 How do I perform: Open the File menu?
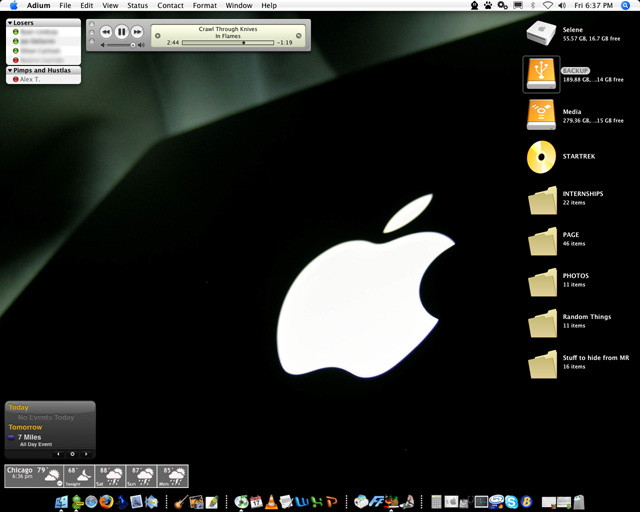coord(65,5)
